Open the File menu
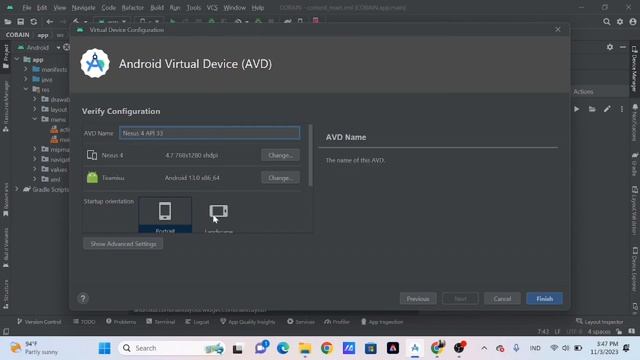Screen dimensions: 640x360 click(x=27, y=8)
